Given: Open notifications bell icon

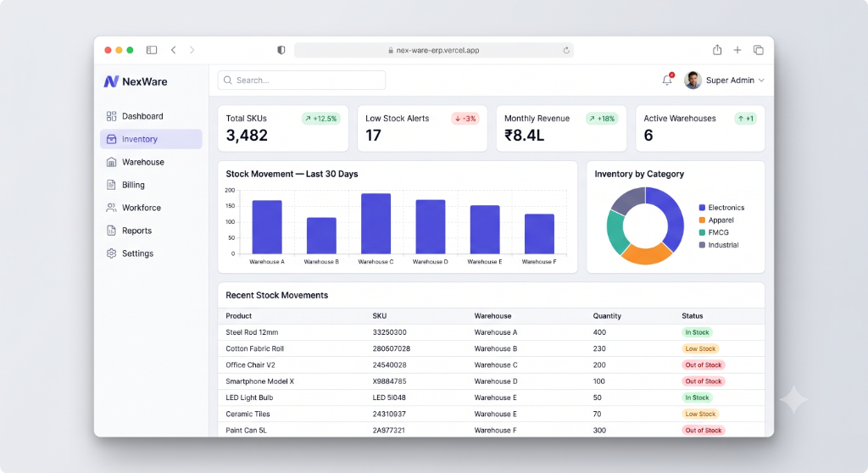Looking at the screenshot, I should pyautogui.click(x=668, y=80).
